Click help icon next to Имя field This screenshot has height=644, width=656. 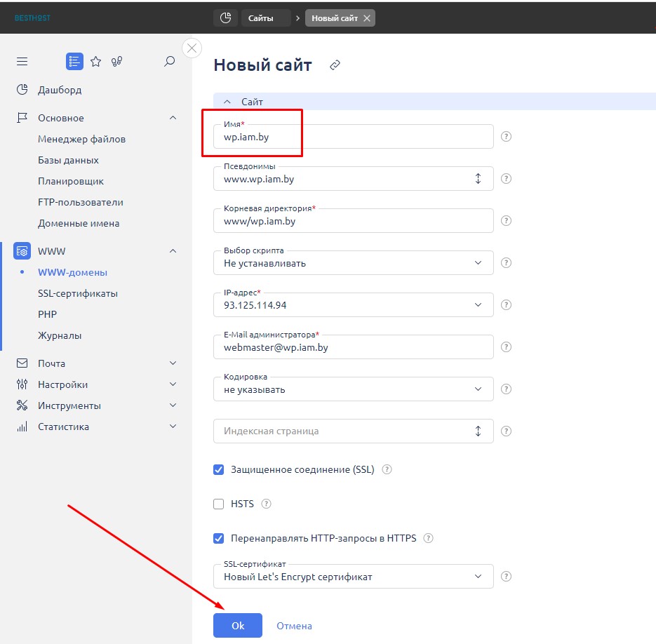point(507,137)
